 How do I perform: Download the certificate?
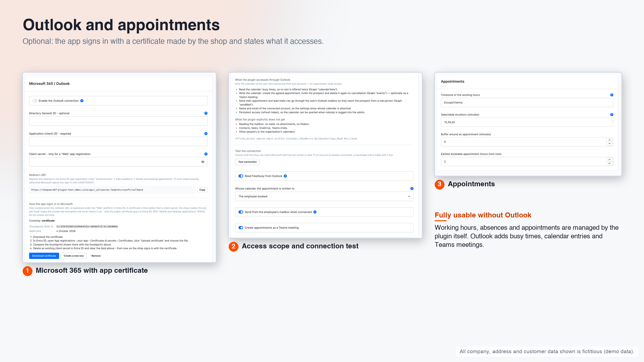(x=44, y=256)
